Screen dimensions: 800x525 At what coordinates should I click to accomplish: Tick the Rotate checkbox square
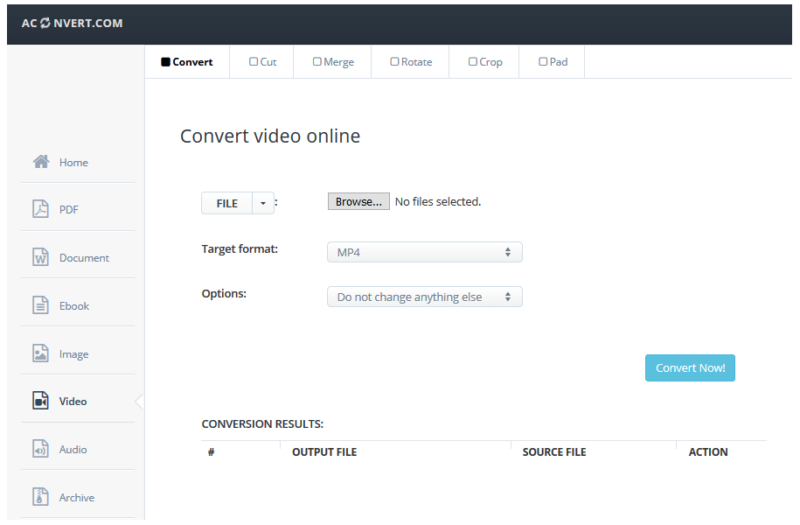(x=394, y=62)
